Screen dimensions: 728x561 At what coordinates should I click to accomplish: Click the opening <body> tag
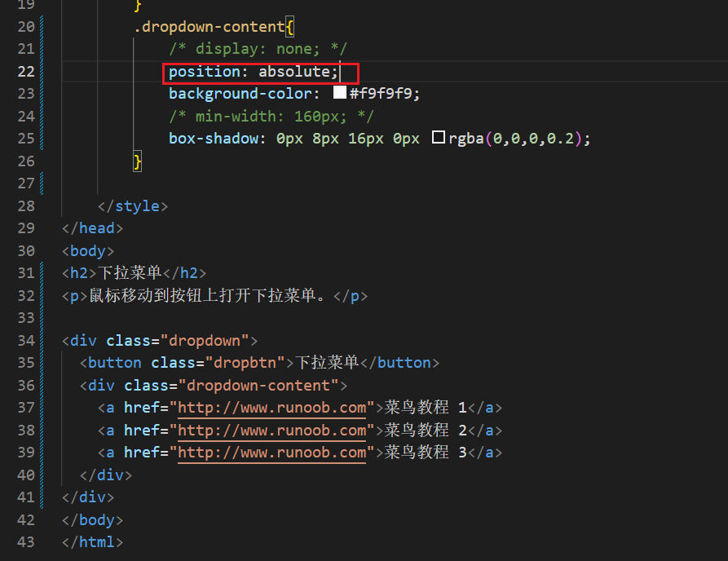pyautogui.click(x=88, y=251)
